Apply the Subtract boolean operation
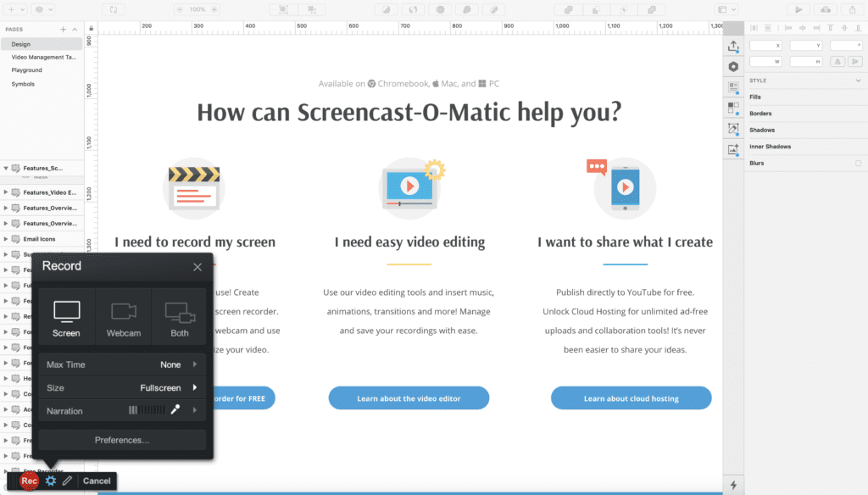Screen dimensions: 868x495 coord(596,9)
